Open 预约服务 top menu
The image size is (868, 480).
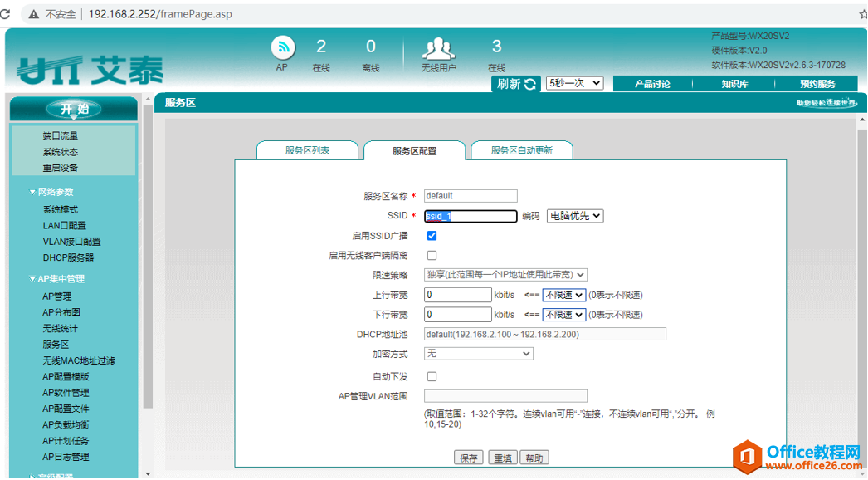[x=817, y=84]
